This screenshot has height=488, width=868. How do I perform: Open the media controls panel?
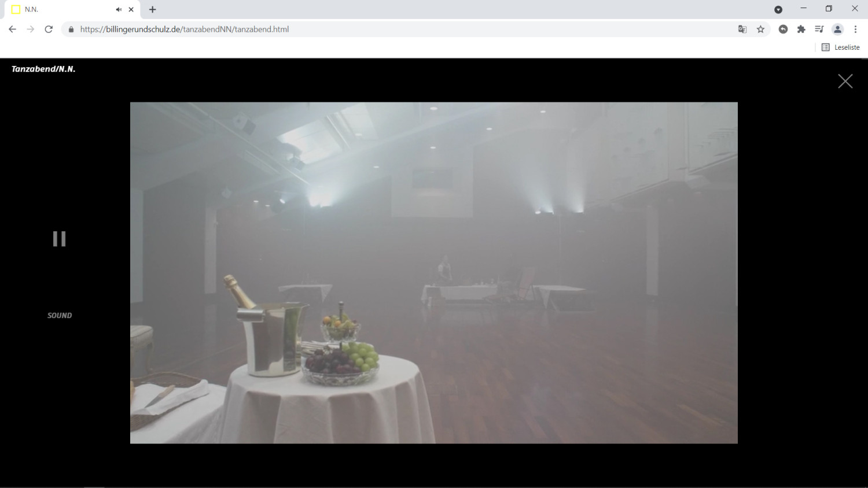tap(819, 29)
